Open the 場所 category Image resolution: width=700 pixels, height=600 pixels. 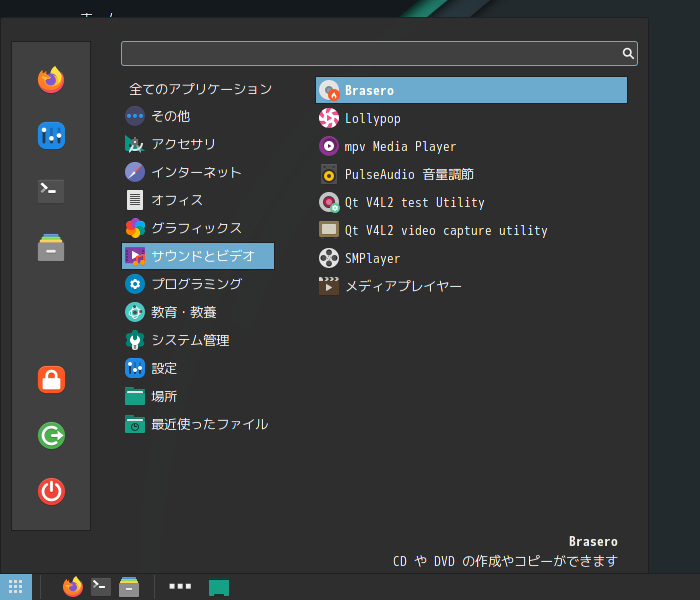(x=198, y=396)
